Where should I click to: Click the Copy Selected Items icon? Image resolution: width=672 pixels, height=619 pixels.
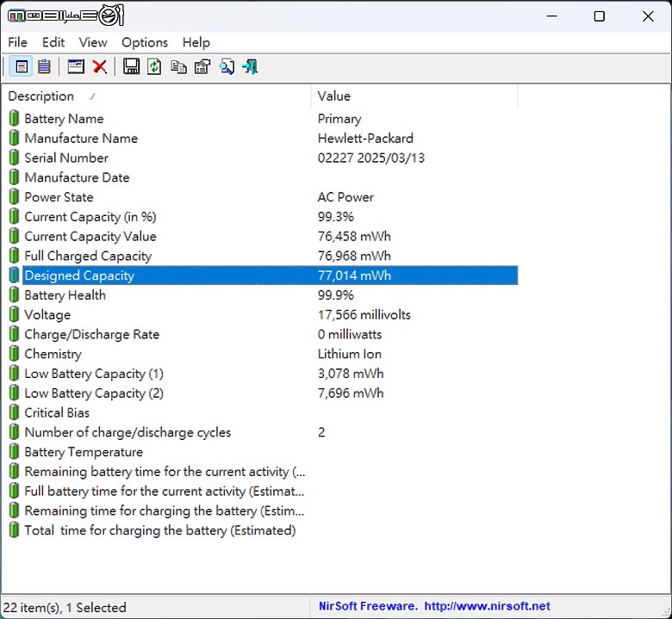pos(178,66)
